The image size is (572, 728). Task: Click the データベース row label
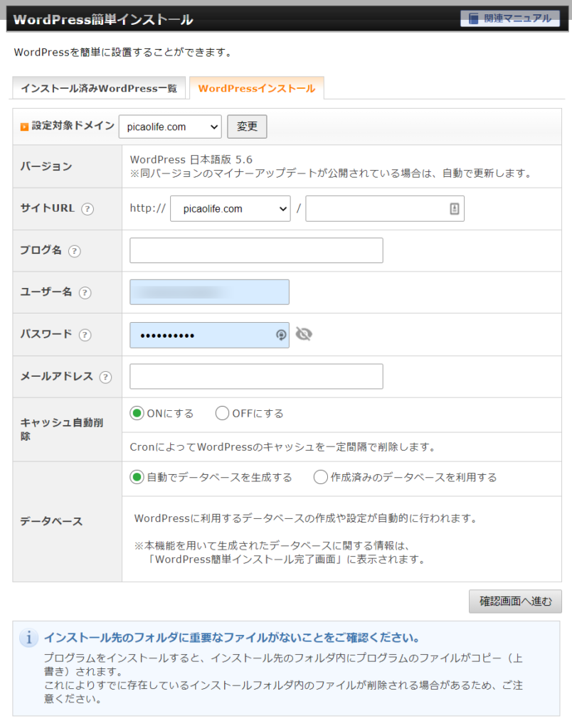click(51, 521)
